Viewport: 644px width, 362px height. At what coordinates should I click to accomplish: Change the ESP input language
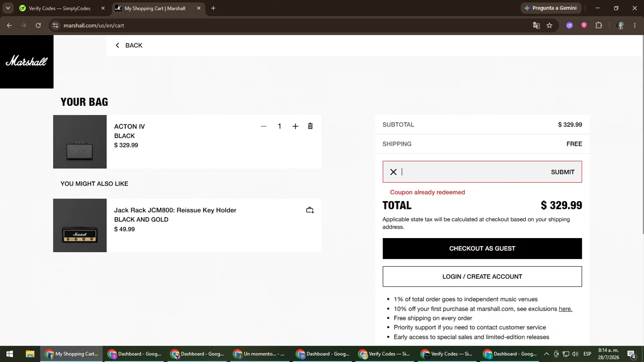pos(587,354)
